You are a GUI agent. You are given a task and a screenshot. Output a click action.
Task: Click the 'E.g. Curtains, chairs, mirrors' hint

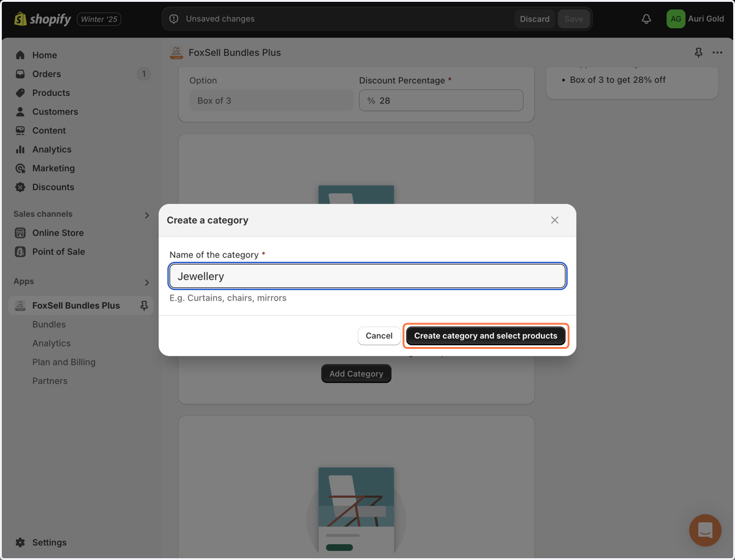pos(228,298)
